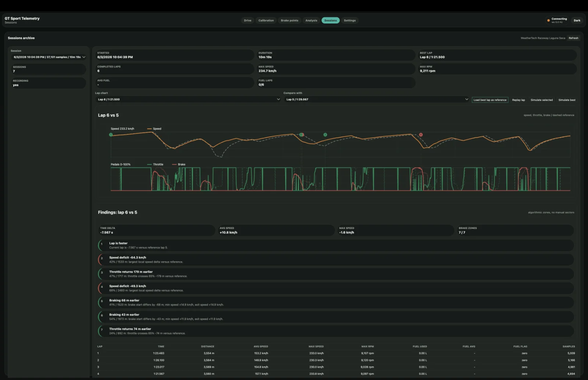The image size is (588, 380).
Task: Click the orange Speed legend swatch
Action: tap(149, 129)
